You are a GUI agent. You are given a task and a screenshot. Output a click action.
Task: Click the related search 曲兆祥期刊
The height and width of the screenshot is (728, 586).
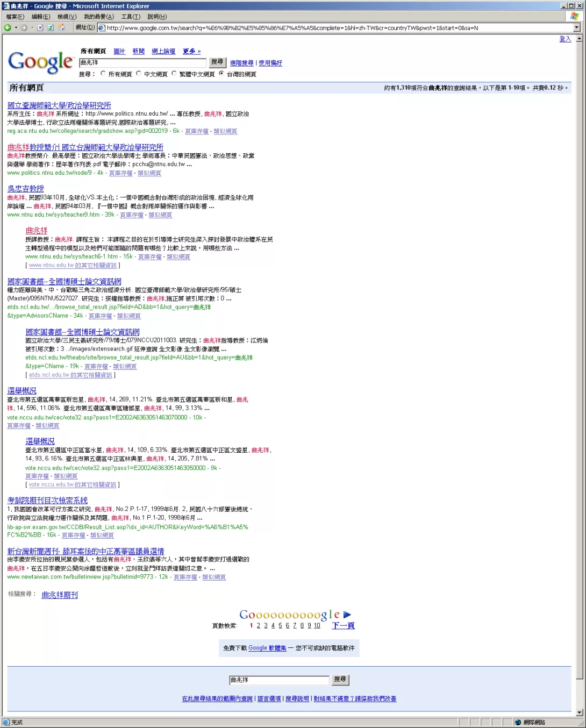(x=60, y=595)
